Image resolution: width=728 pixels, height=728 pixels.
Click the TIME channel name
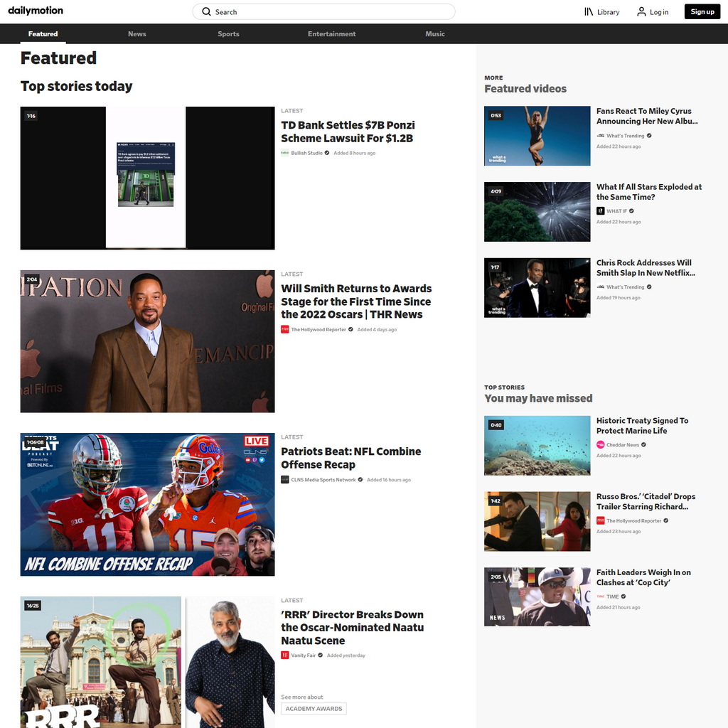[612, 596]
